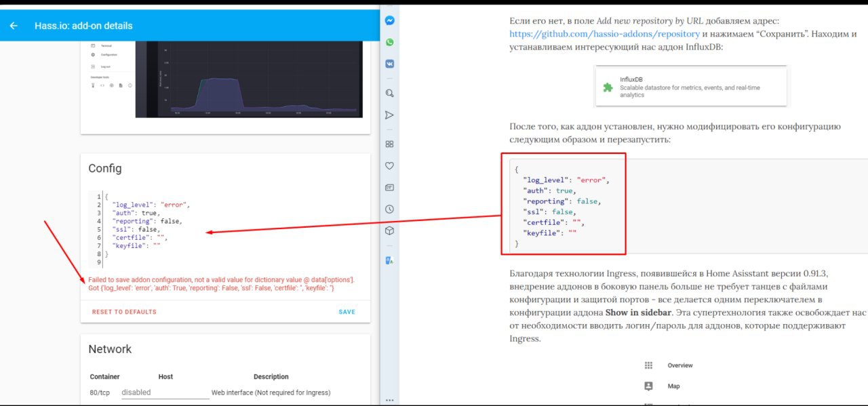
Task: Click inside the Config JSON editor
Action: 225,229
